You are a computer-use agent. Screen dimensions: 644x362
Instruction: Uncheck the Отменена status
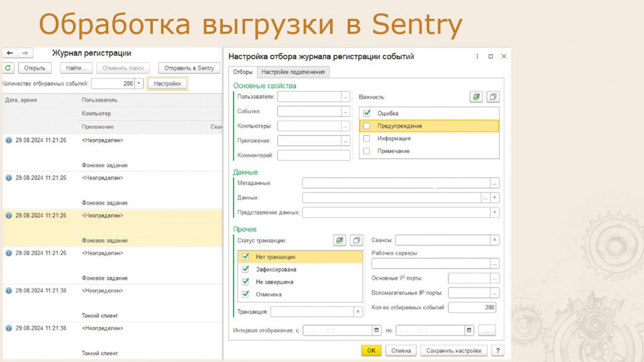pos(245,294)
